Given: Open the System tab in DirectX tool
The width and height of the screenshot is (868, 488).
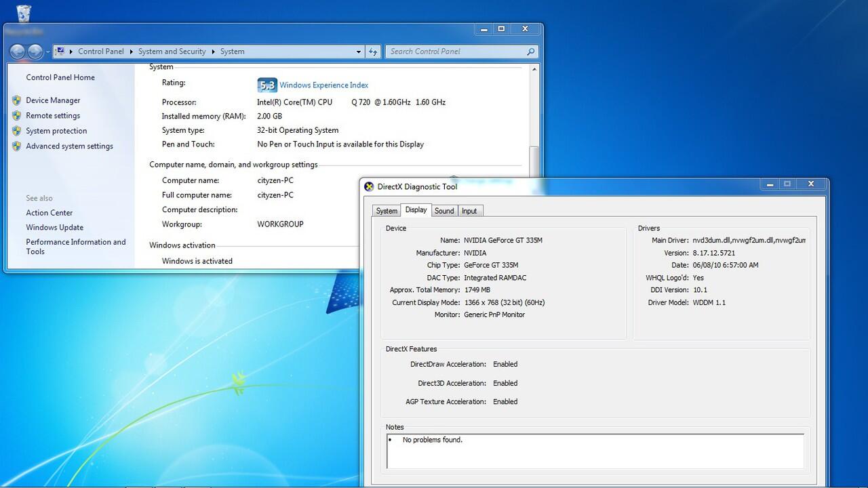Looking at the screenshot, I should 387,211.
